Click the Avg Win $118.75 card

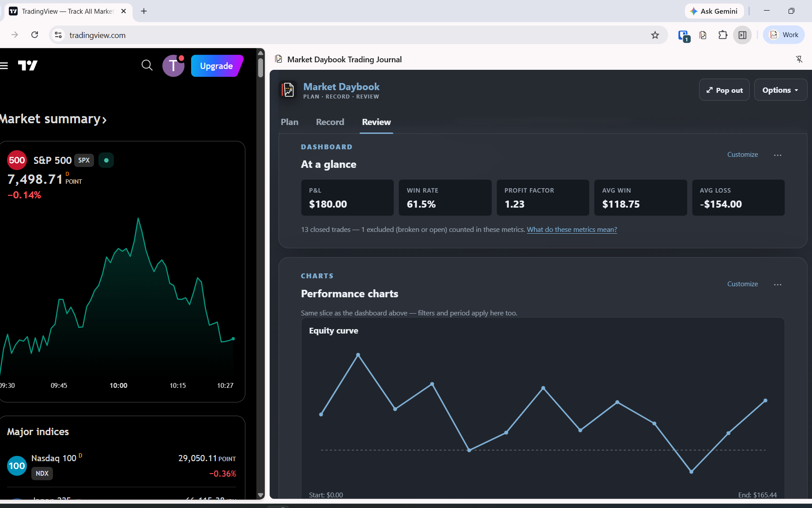pos(640,197)
